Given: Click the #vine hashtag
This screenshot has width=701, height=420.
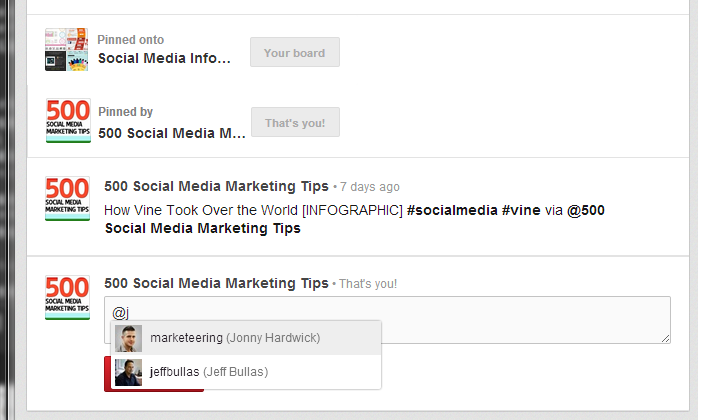Looking at the screenshot, I should tap(521, 210).
